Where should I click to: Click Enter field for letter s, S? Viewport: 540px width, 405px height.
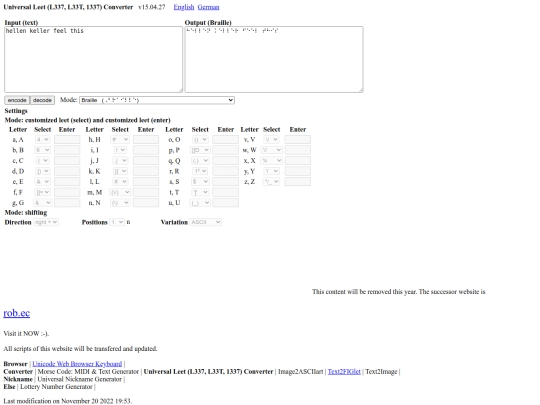(226, 181)
